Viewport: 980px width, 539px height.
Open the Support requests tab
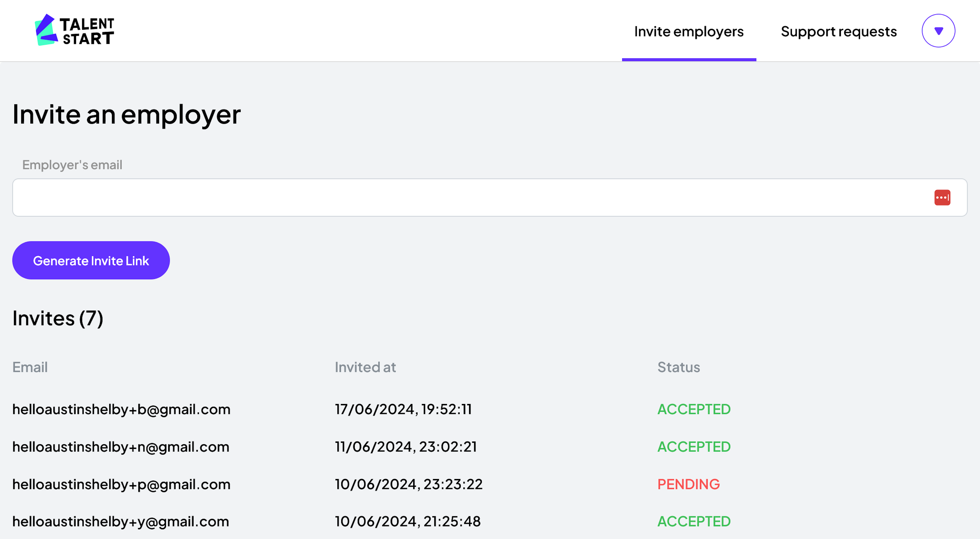point(838,31)
